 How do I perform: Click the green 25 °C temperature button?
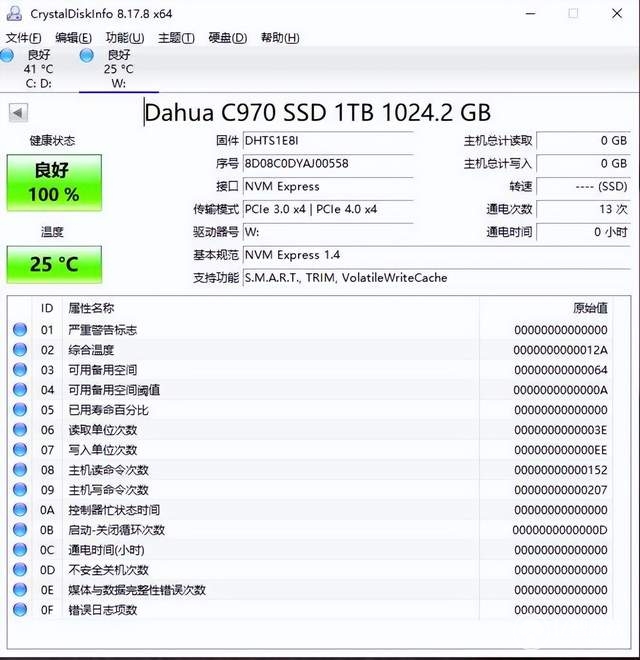click(54, 264)
